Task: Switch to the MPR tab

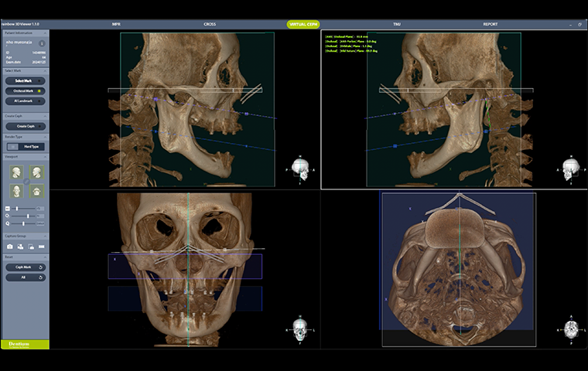Action: coord(116,24)
